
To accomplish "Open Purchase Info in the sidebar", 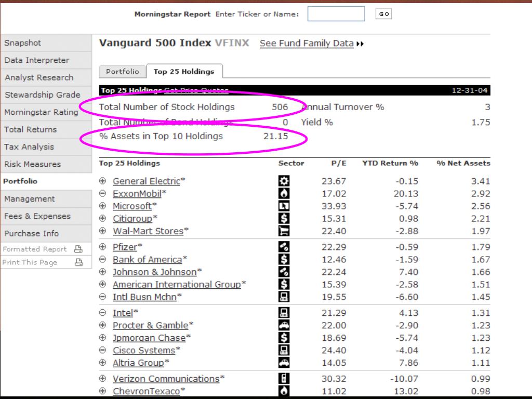I will pyautogui.click(x=46, y=233).
